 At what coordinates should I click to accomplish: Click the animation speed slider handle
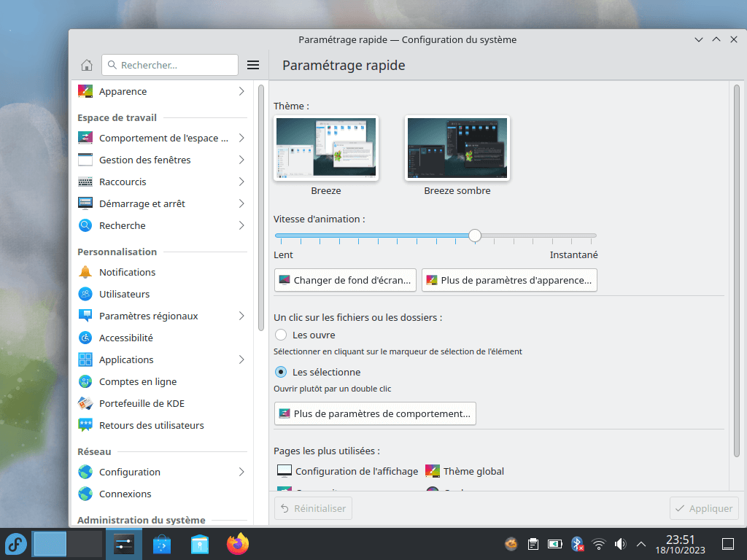coord(474,236)
